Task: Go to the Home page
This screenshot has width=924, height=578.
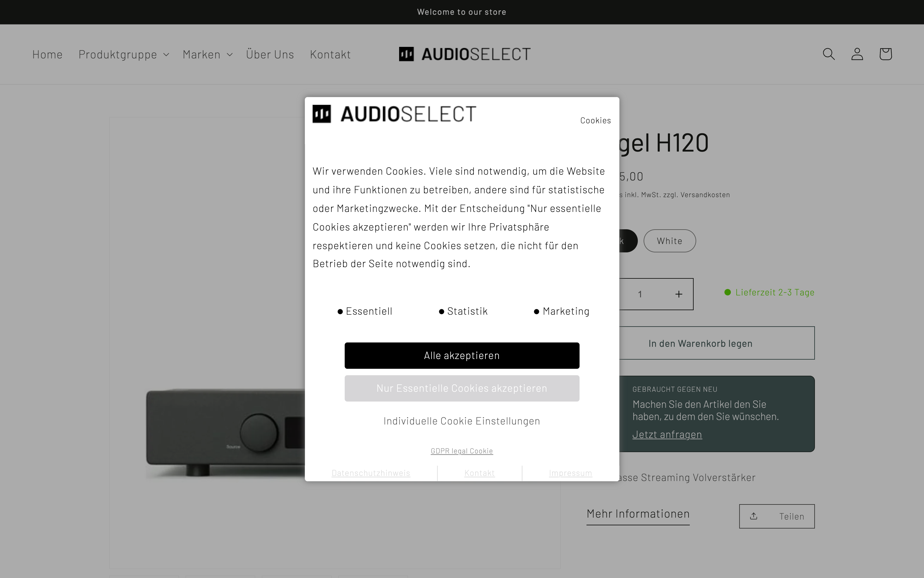Action: point(47,54)
